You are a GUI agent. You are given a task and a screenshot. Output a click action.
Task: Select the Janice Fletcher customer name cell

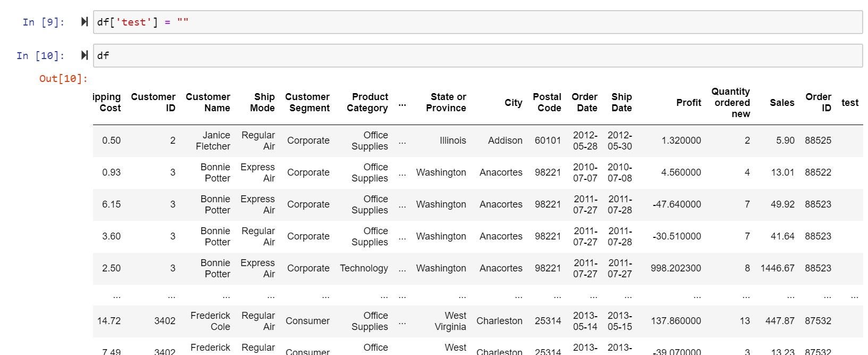213,141
